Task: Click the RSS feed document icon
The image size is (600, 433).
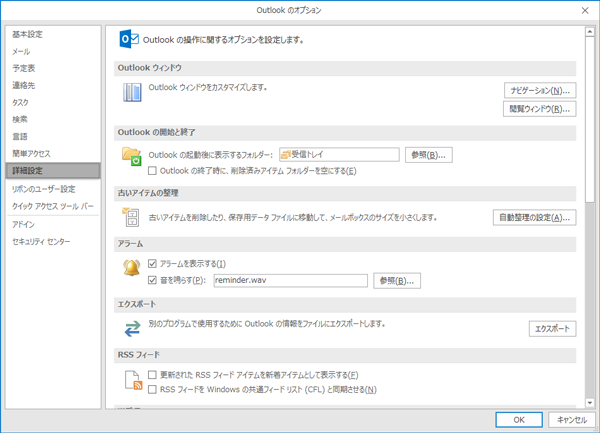Action: click(x=133, y=380)
